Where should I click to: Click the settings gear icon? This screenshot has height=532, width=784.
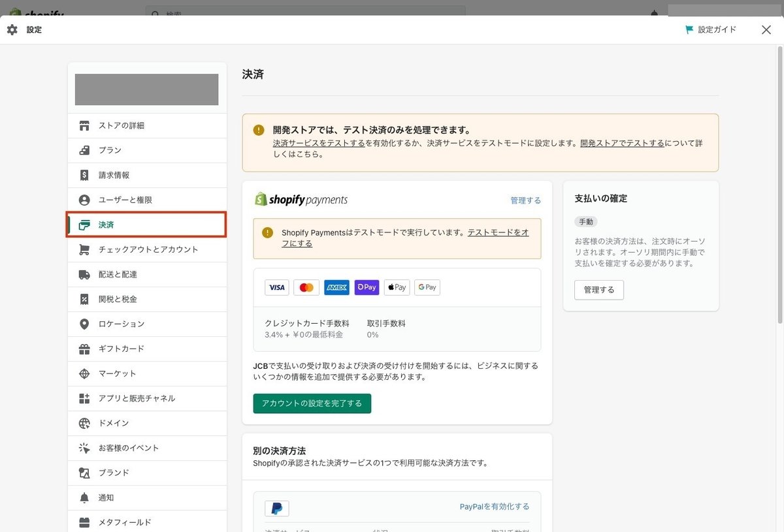[x=12, y=30]
